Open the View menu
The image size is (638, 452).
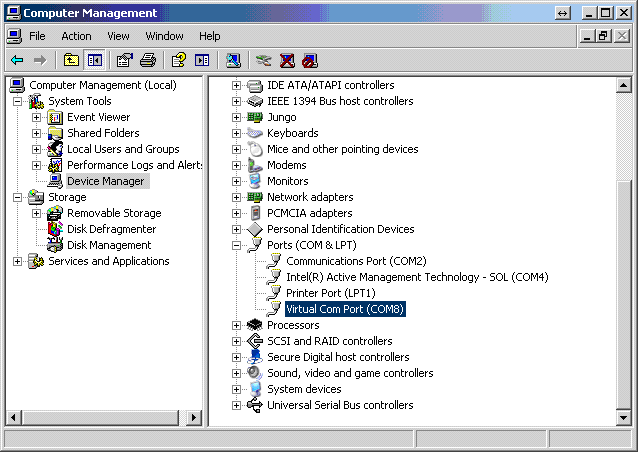118,36
